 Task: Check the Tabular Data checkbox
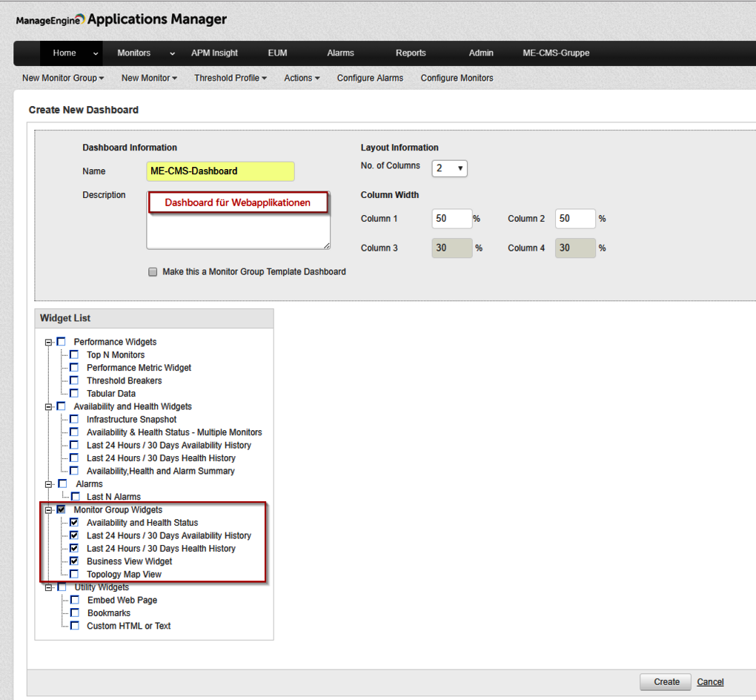[74, 393]
